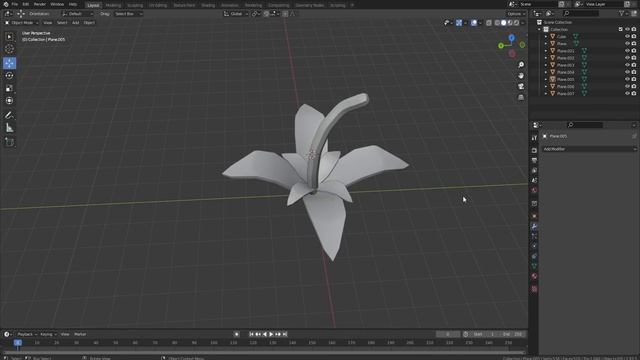Select the Transform tool

point(9,100)
